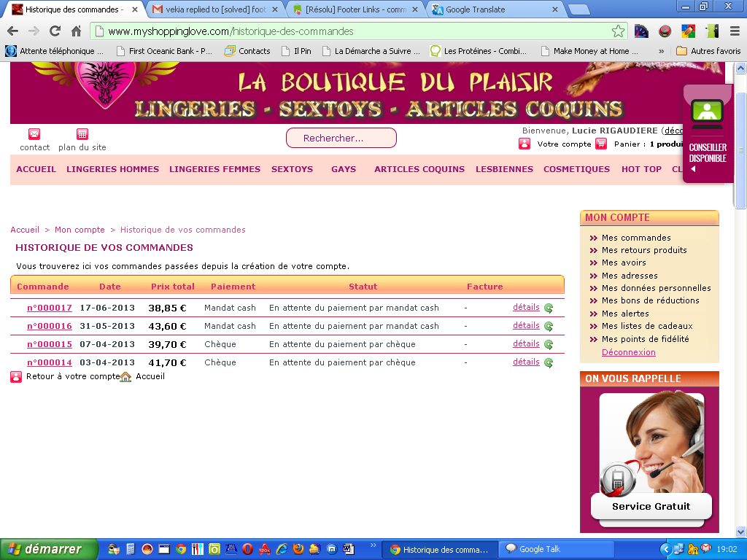The image size is (747, 560).
Task: View détails for order n°000016
Action: (x=526, y=325)
